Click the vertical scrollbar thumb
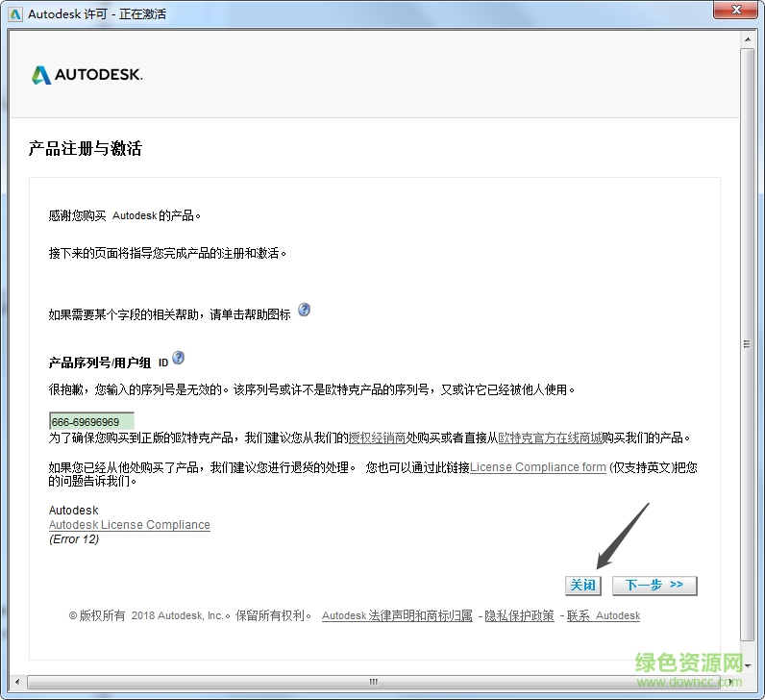Image resolution: width=765 pixels, height=700 pixels. (747, 343)
